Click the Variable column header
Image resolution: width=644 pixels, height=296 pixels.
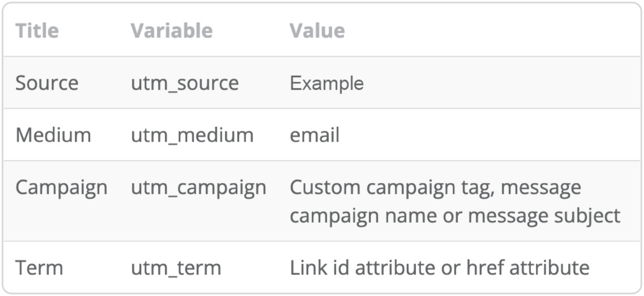click(171, 31)
